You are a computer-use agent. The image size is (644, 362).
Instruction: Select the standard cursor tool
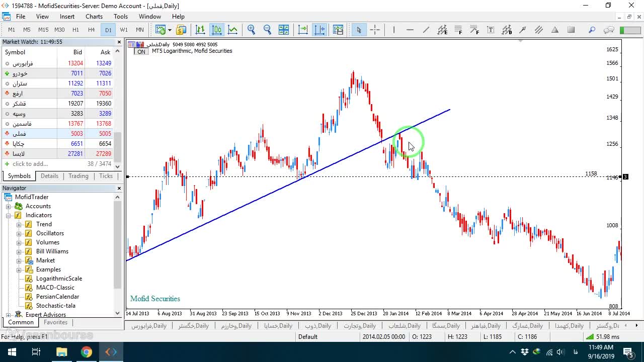coord(359,30)
